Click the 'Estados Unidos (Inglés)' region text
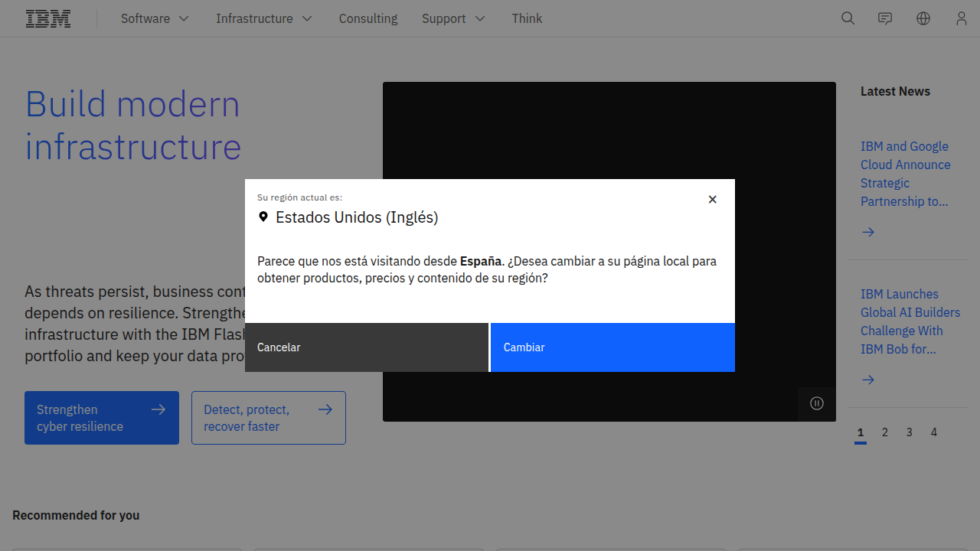The image size is (980, 551). [x=357, y=217]
